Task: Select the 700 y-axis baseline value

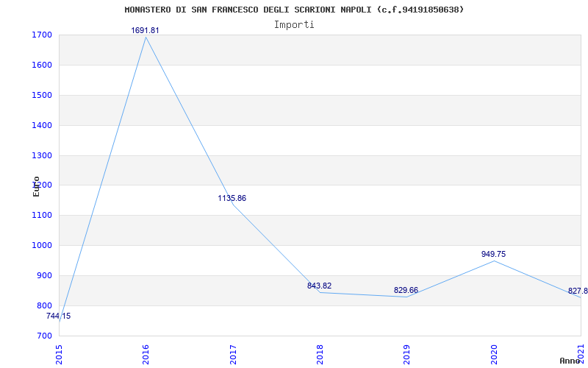Action: coord(44,336)
